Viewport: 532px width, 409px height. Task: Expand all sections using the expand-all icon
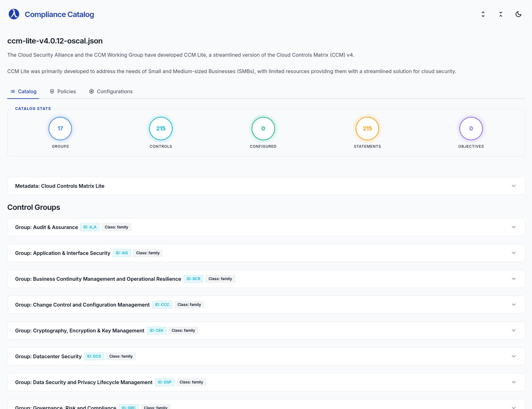pyautogui.click(x=483, y=14)
